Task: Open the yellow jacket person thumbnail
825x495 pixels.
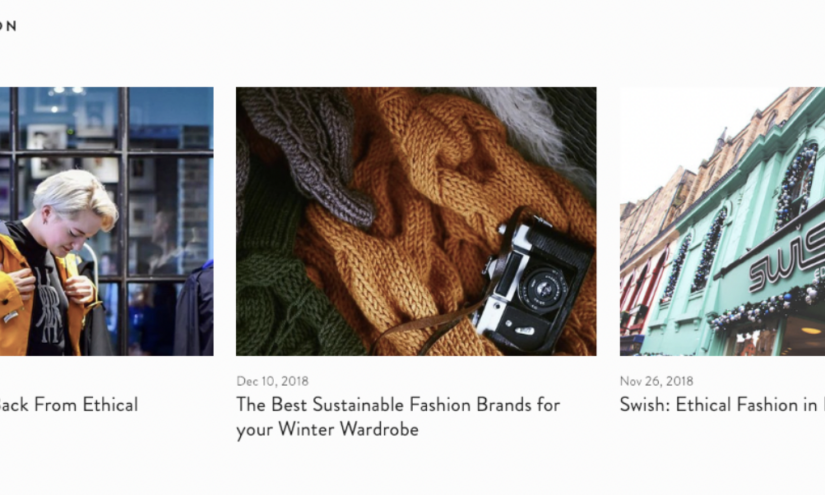Action: coord(107,221)
